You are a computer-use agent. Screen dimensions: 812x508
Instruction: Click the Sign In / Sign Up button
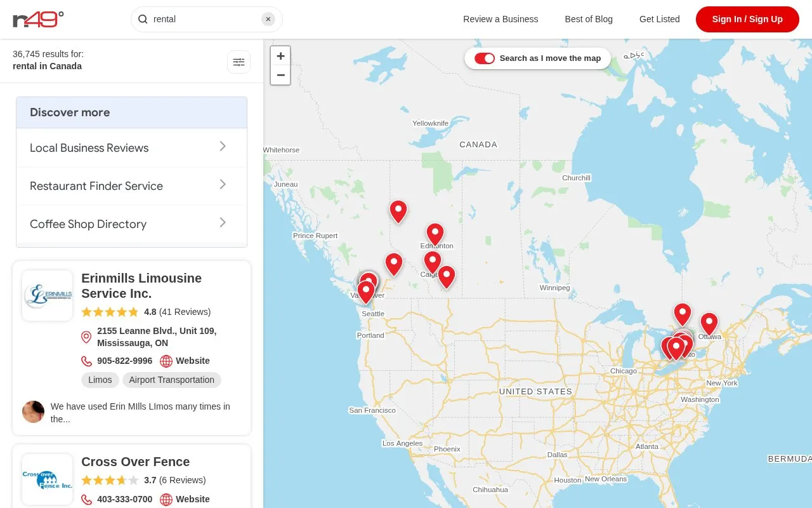[x=747, y=19]
